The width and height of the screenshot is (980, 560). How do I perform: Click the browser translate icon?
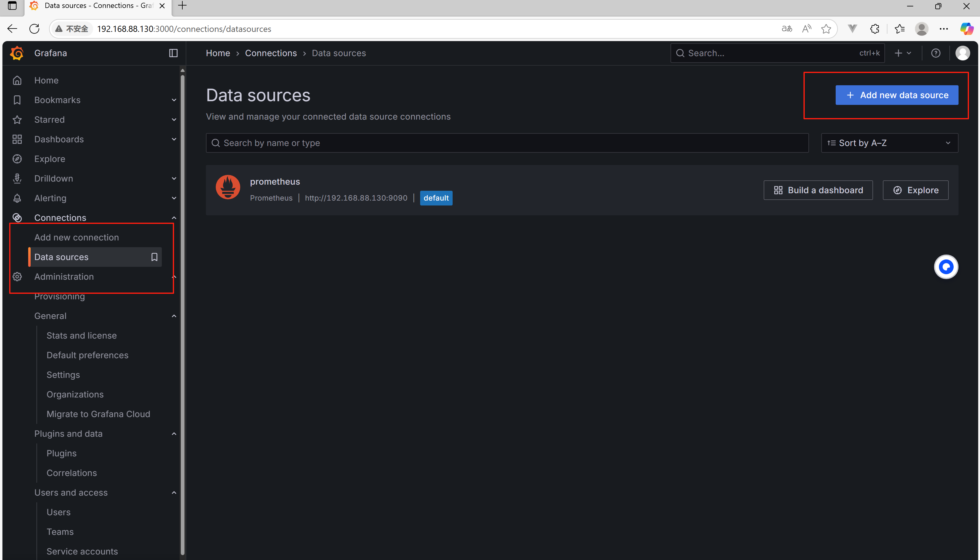787,29
